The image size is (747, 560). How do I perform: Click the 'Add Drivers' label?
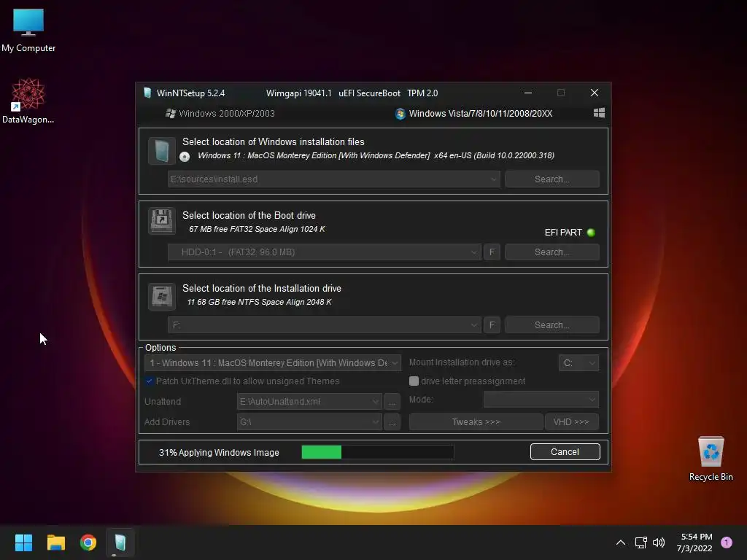pyautogui.click(x=167, y=422)
